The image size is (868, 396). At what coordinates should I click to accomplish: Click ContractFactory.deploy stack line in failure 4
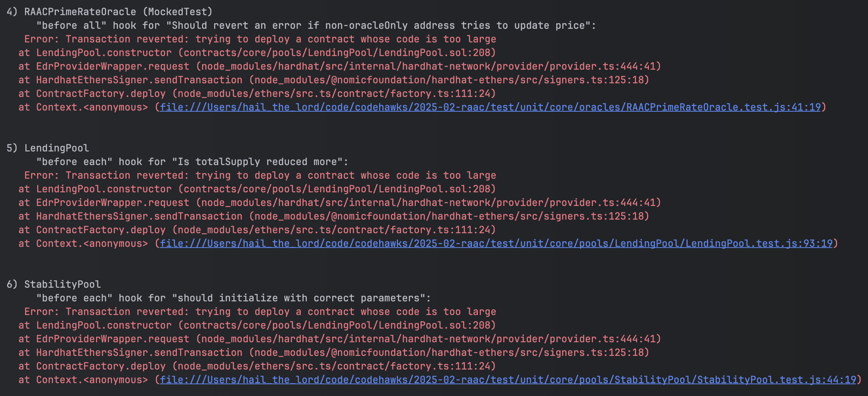[257, 94]
